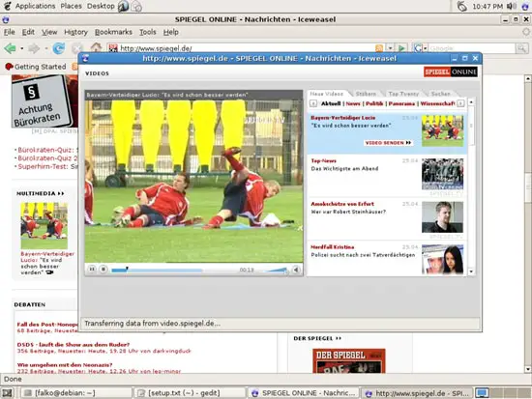532x399 pixels.
Task: Select the Politik video category
Action: click(x=374, y=103)
